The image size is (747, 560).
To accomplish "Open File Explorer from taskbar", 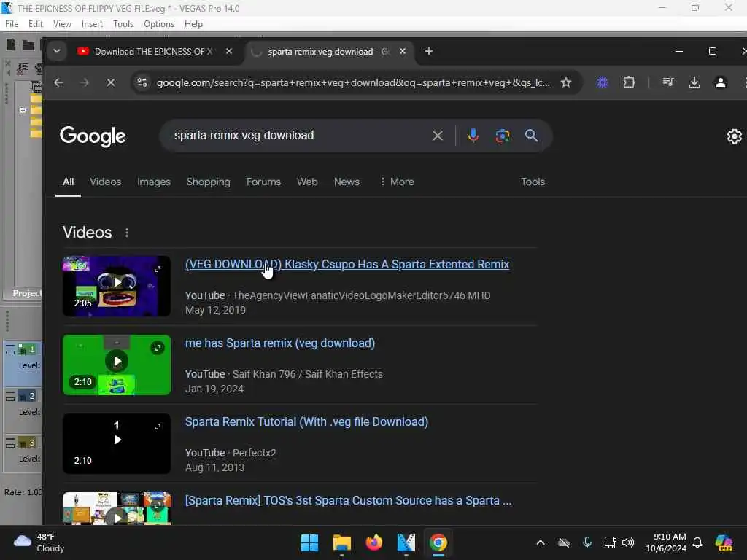I will point(342,542).
